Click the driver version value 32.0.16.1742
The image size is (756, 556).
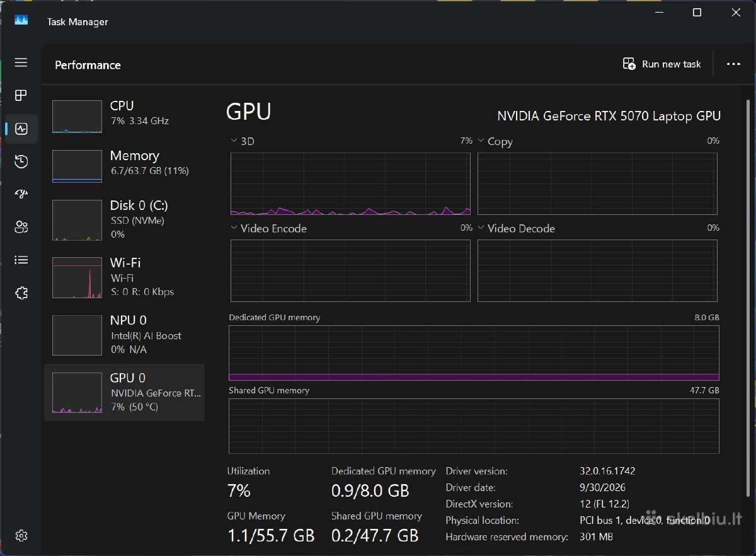pos(607,471)
